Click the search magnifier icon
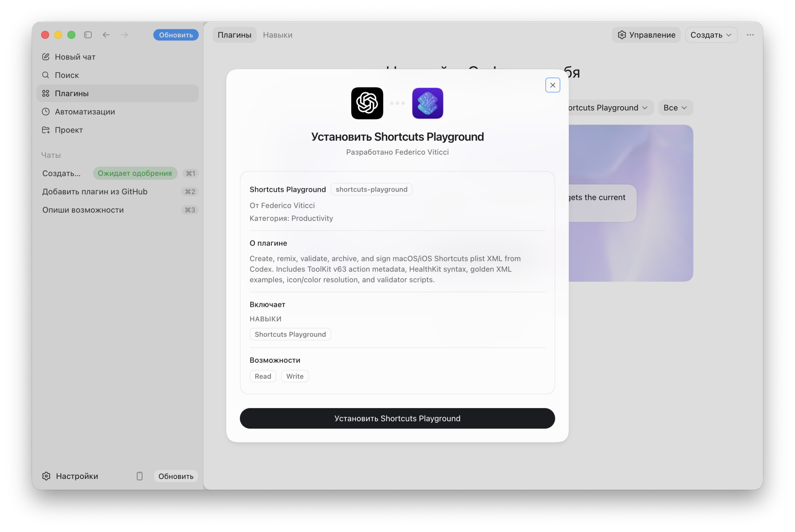795x532 pixels. pos(46,75)
